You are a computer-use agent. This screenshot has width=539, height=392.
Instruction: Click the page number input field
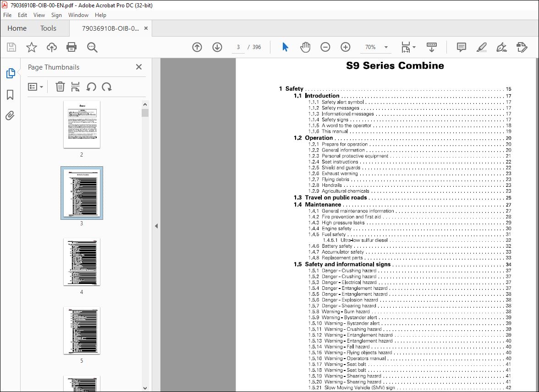[x=238, y=47]
